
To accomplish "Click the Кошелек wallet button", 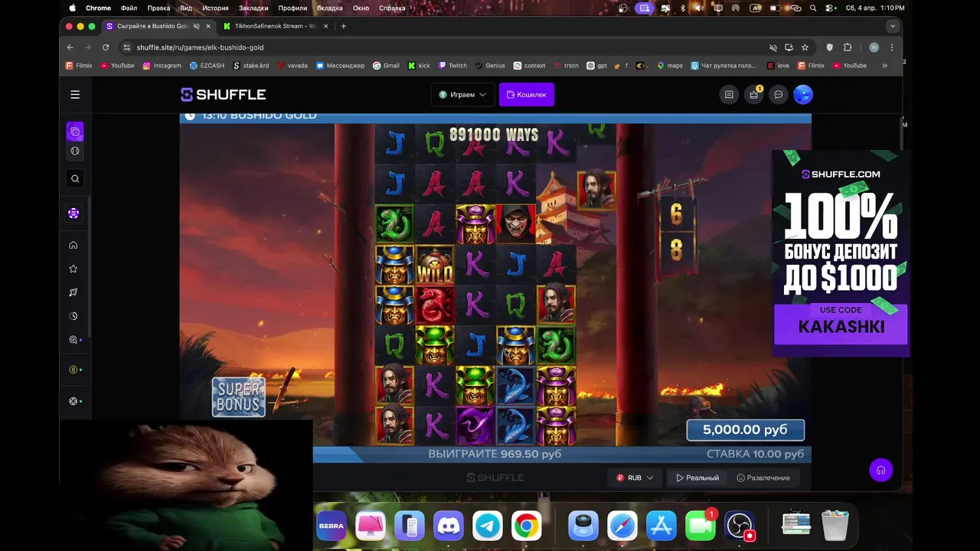I will coord(527,95).
